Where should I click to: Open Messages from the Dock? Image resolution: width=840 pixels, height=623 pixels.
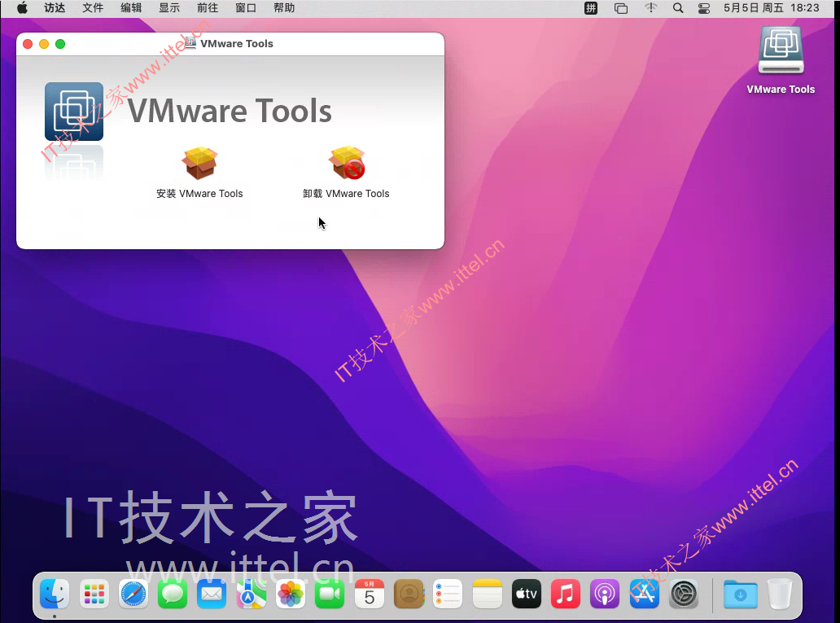tap(173, 594)
